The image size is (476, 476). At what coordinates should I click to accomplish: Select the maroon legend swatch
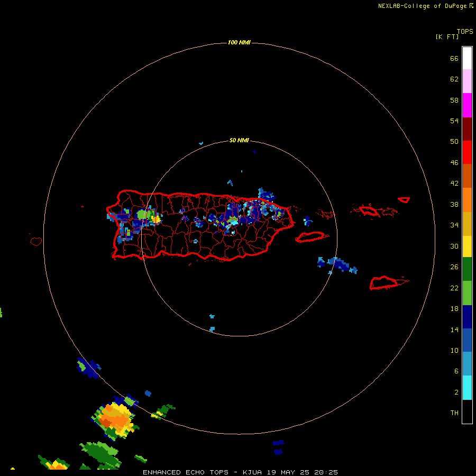click(x=467, y=129)
